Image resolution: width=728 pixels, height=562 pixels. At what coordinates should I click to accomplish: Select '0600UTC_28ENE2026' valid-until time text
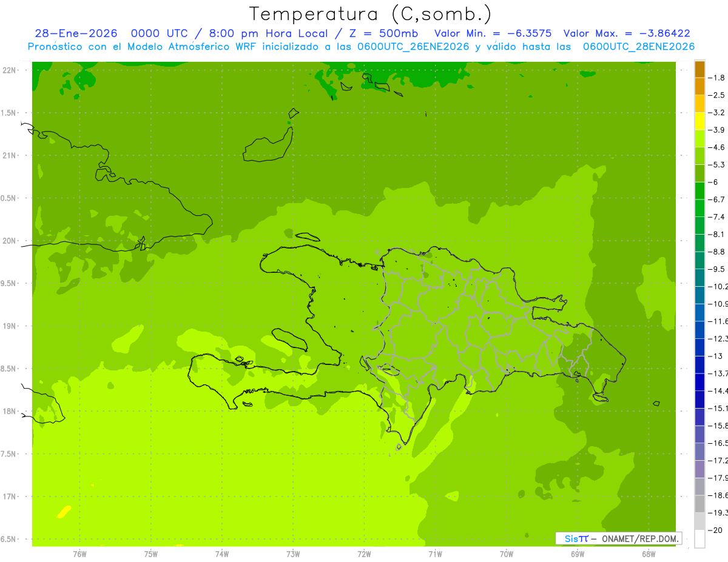(x=638, y=47)
